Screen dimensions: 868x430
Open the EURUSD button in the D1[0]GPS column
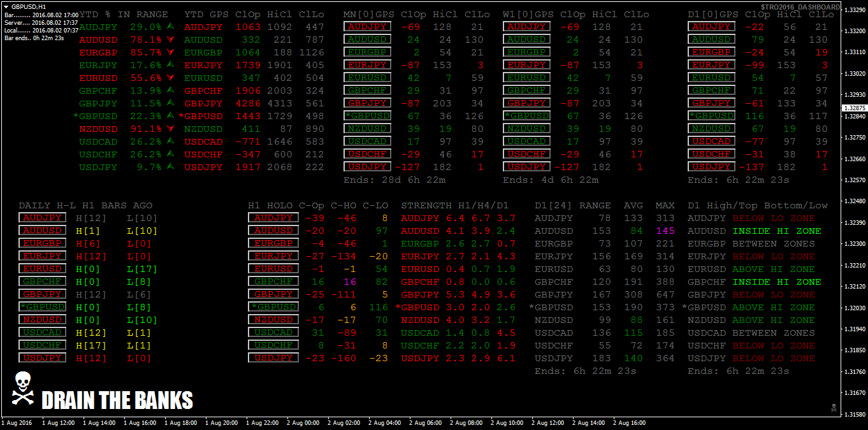[x=711, y=78]
